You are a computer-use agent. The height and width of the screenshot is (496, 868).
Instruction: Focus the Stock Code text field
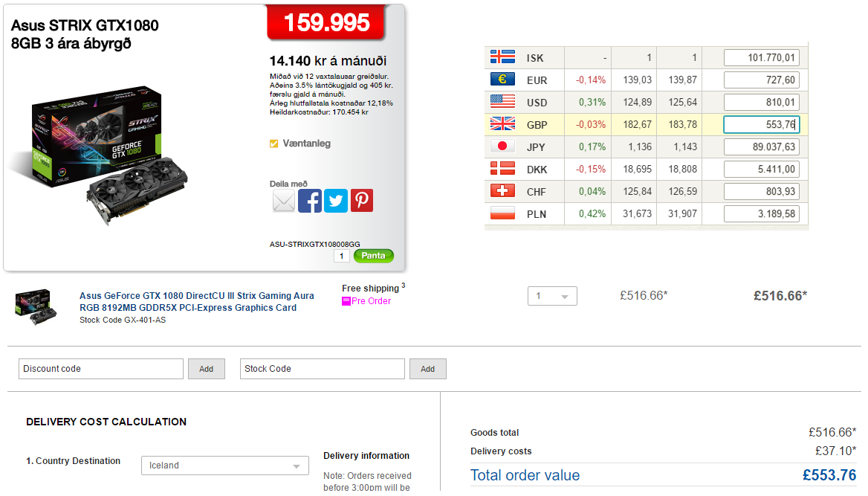323,369
